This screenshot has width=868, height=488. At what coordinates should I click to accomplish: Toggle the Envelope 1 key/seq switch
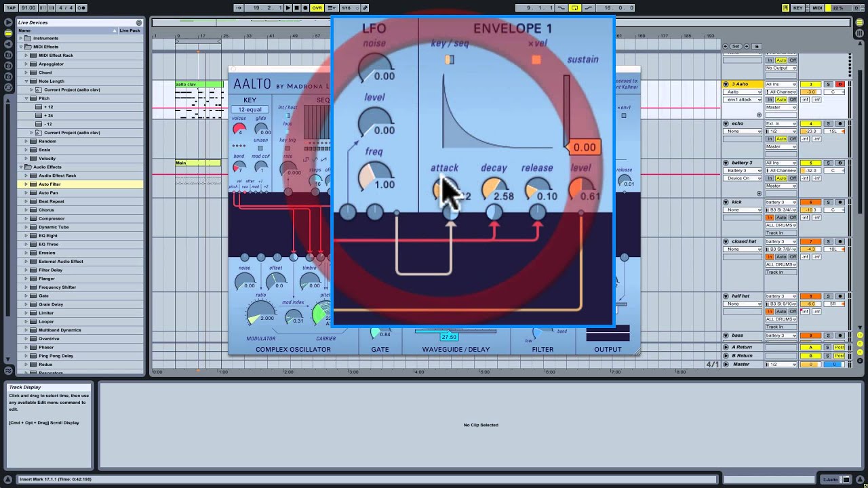point(449,60)
